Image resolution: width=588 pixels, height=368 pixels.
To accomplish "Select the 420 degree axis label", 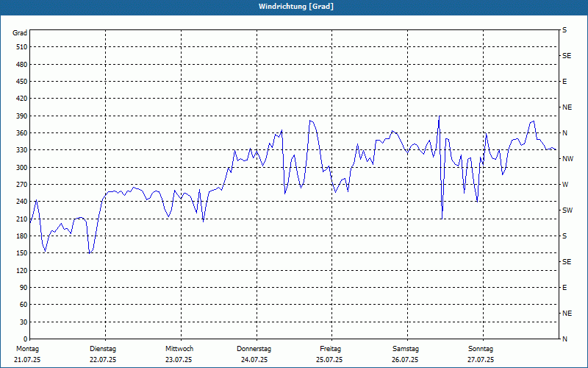I will pos(22,99).
